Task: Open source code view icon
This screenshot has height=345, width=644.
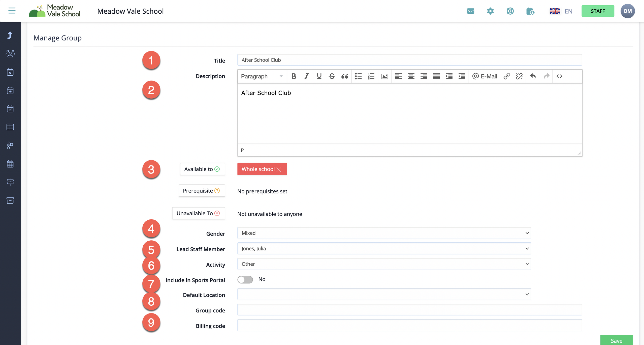Action: (x=559, y=76)
